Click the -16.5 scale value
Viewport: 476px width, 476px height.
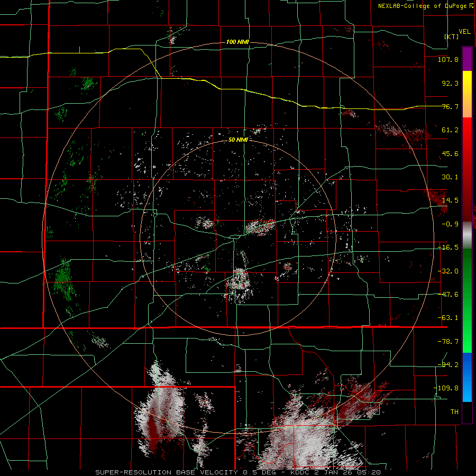pyautogui.click(x=448, y=248)
